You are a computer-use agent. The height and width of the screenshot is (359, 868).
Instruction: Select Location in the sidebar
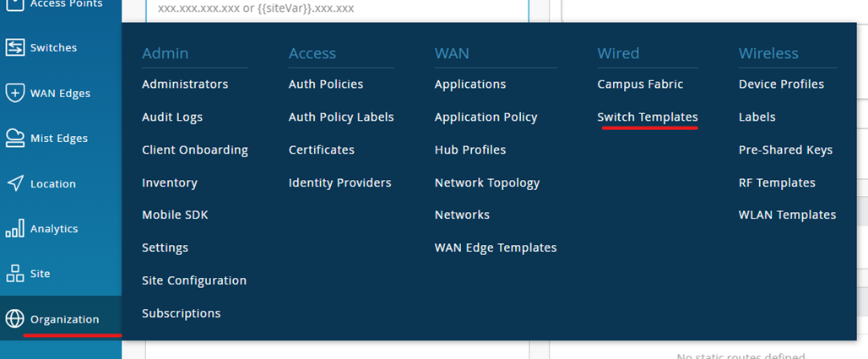tap(53, 184)
